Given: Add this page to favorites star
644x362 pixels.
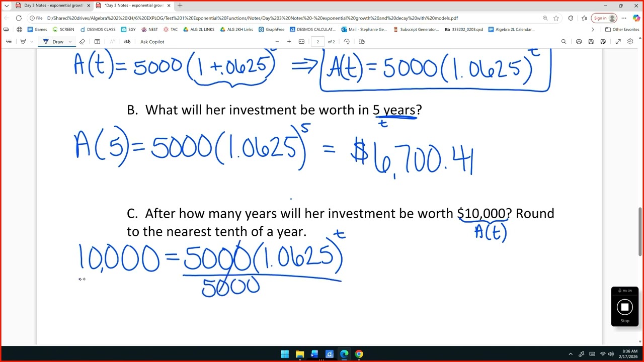Looking at the screenshot, I should [x=556, y=18].
